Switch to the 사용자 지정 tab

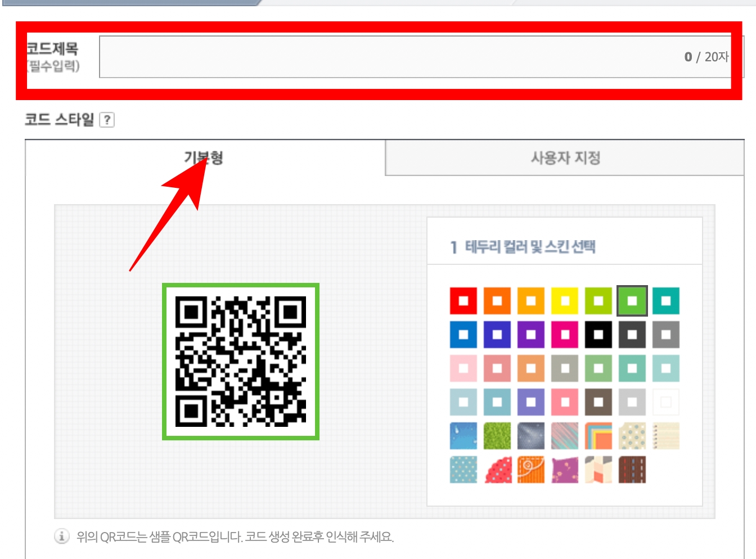[x=565, y=157]
